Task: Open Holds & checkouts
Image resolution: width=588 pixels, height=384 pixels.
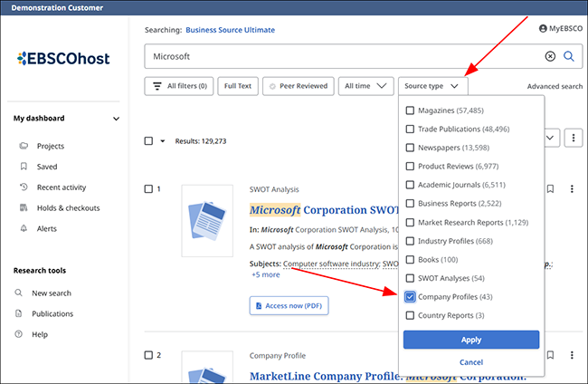Action: click(x=68, y=208)
